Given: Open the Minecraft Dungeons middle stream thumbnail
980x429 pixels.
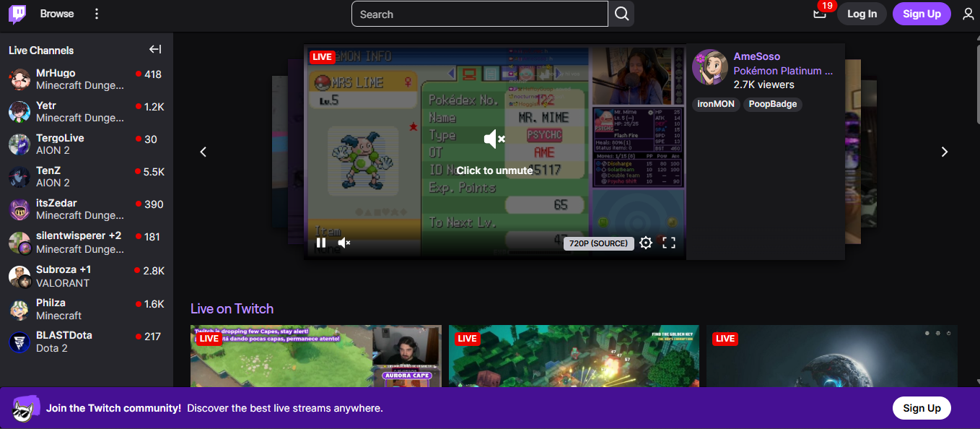Looking at the screenshot, I should (574, 356).
